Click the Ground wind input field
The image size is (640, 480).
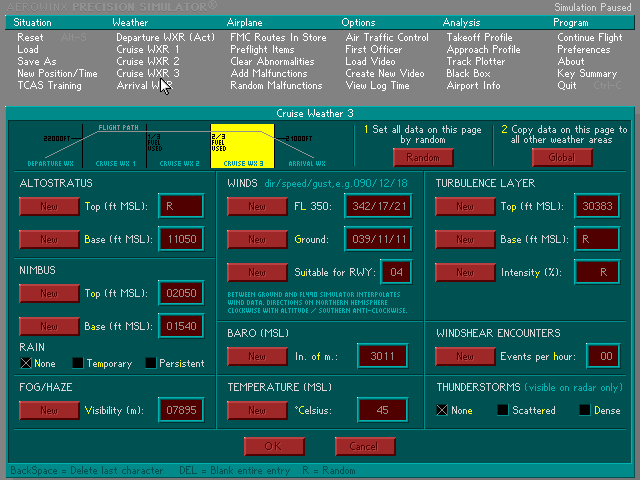[x=378, y=239]
